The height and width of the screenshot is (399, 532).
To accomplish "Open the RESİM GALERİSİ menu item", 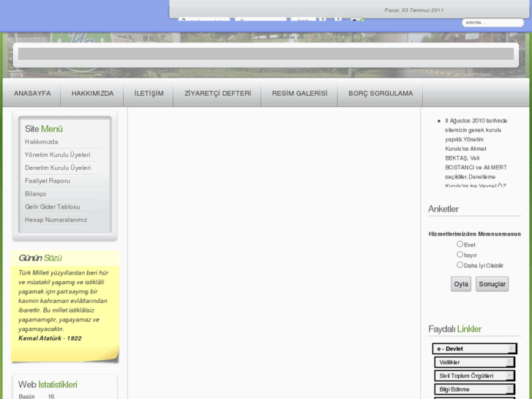I will [299, 94].
